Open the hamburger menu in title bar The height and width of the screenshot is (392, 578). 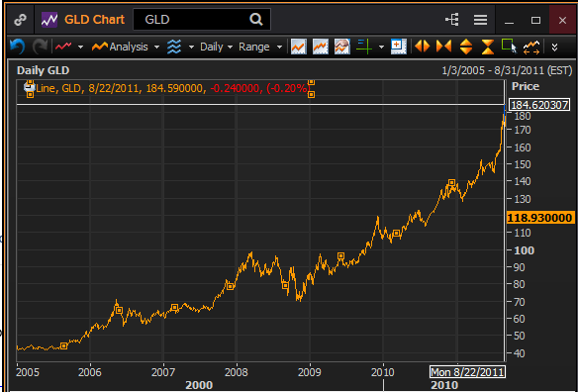point(480,20)
